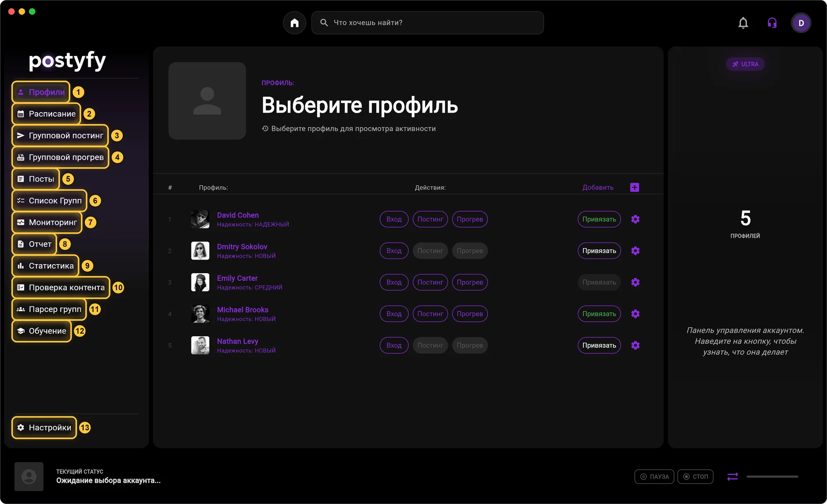Click the ПАУЗА button
This screenshot has height=504, width=827.
coord(655,477)
